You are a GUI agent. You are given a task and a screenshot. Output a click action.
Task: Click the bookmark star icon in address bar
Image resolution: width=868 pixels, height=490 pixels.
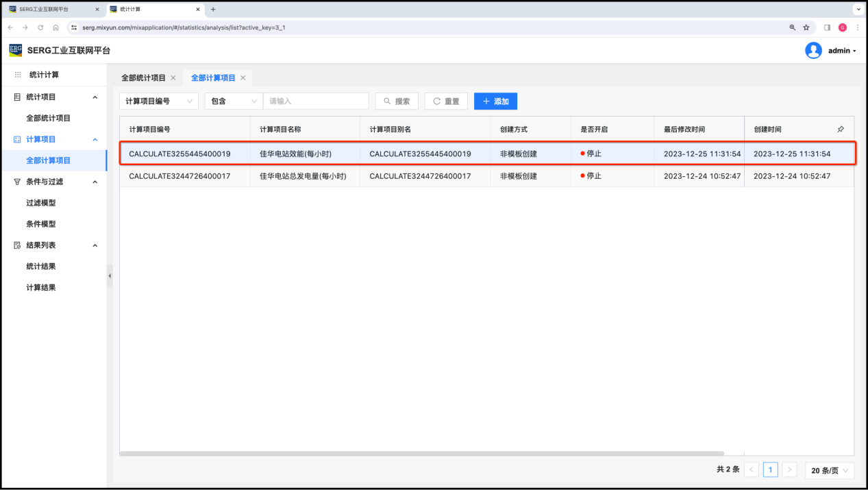(x=806, y=27)
